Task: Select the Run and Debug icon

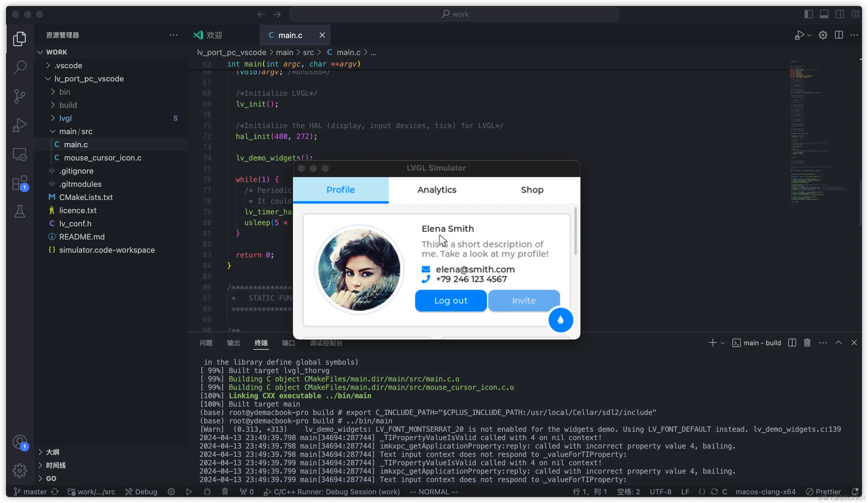Action: pos(20,125)
